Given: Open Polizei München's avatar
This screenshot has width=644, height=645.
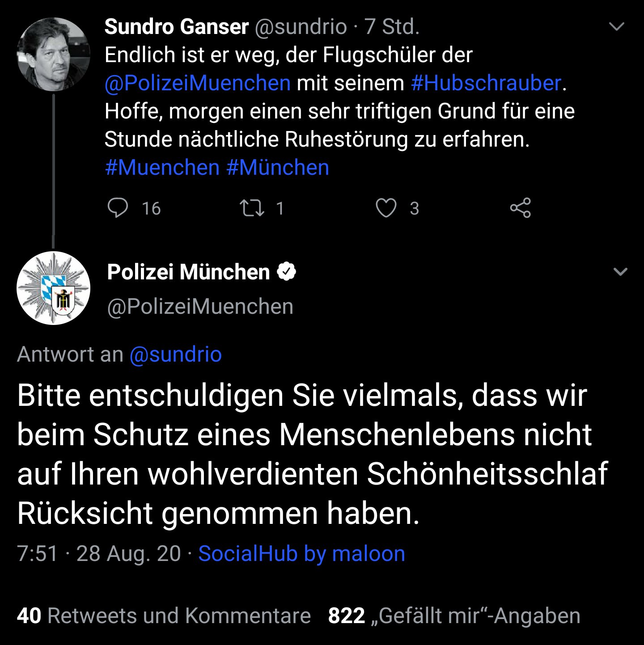Looking at the screenshot, I should 53,288.
